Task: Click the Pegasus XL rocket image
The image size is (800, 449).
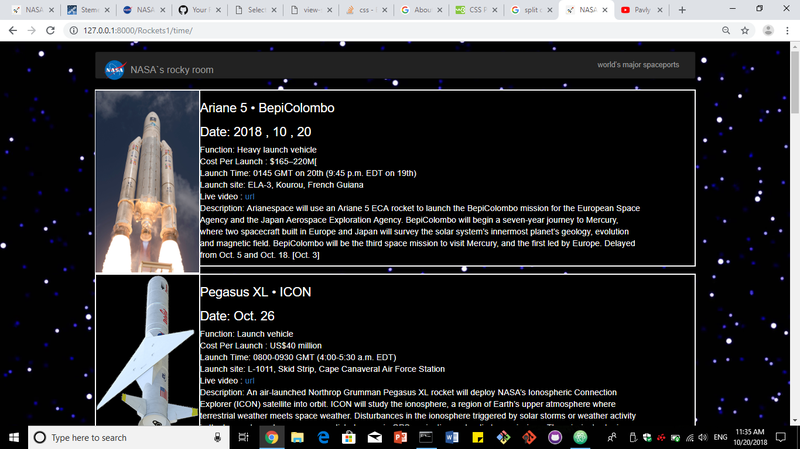Action: tap(147, 351)
